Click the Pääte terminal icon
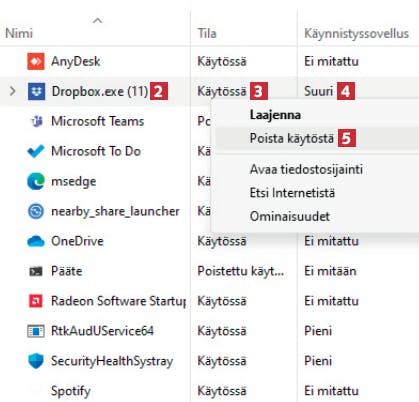 [x=36, y=271]
